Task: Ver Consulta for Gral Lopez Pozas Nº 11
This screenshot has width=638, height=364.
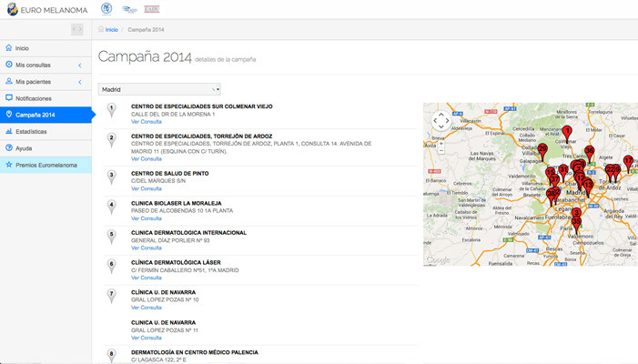Action: (x=146, y=338)
